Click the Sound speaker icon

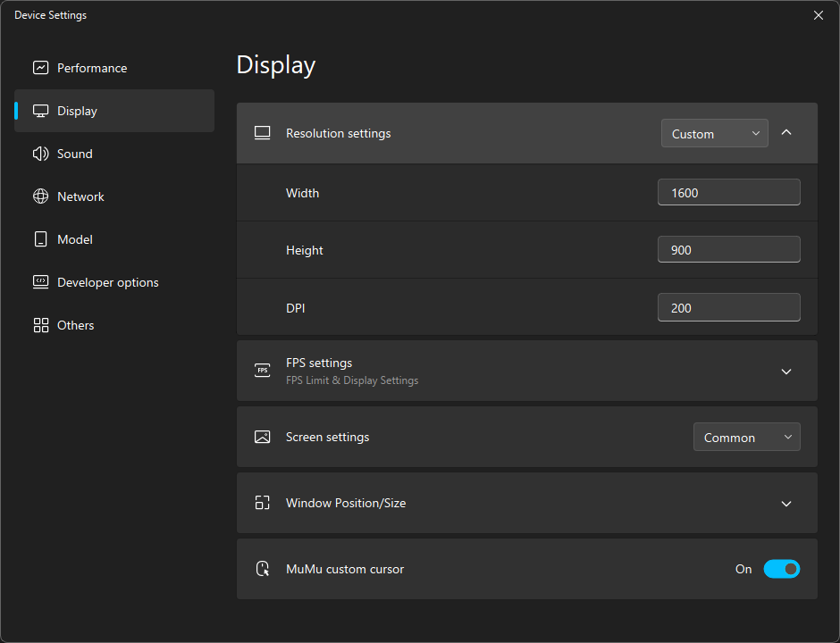coord(41,154)
